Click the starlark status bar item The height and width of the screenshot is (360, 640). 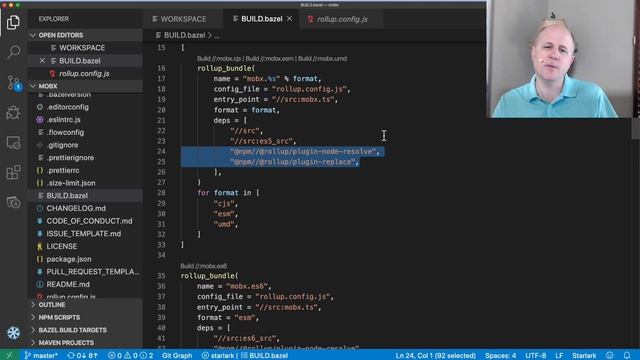[x=218, y=356]
